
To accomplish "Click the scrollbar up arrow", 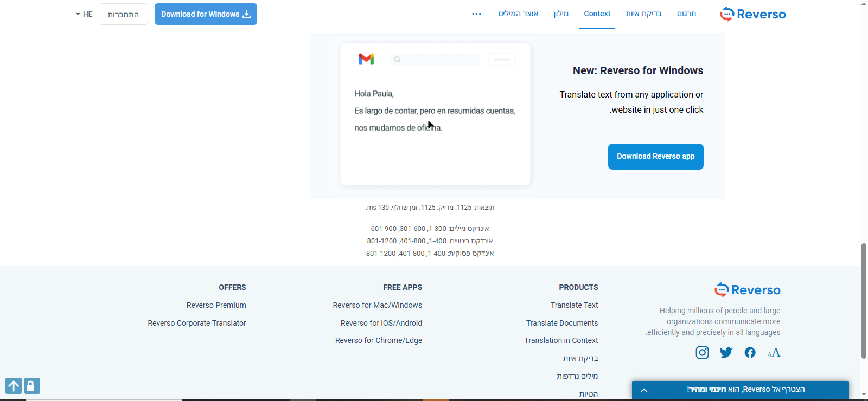I will pos(864,4).
